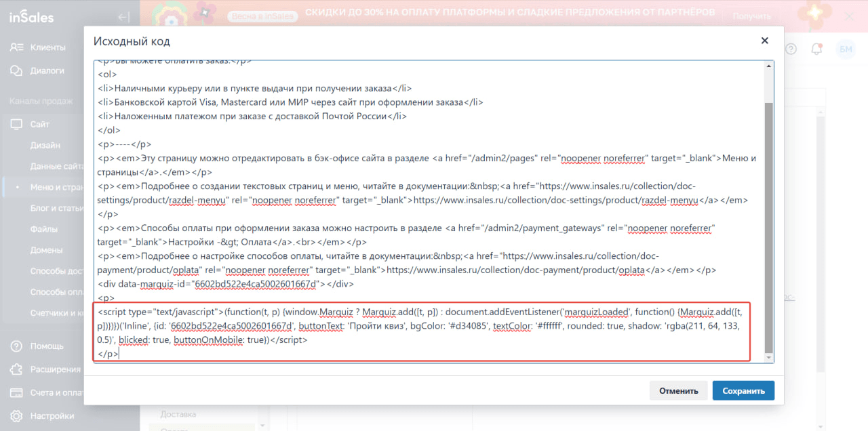
Task: Open Счета и оплата in sidebar
Action: click(57, 392)
